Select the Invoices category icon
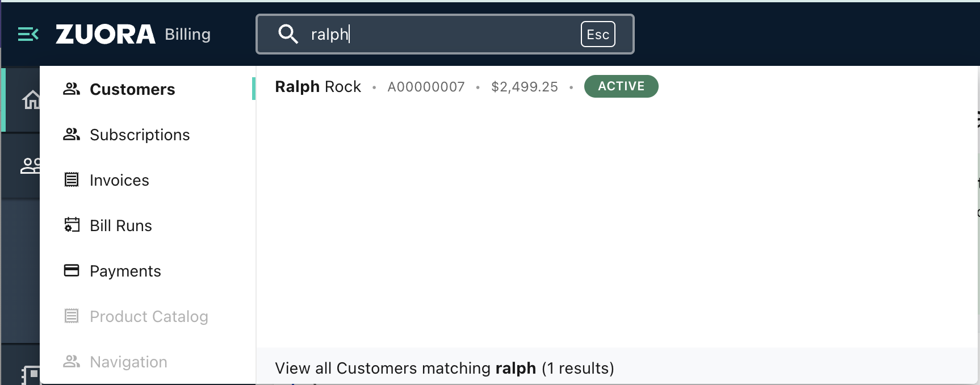This screenshot has width=980, height=385. [72, 179]
